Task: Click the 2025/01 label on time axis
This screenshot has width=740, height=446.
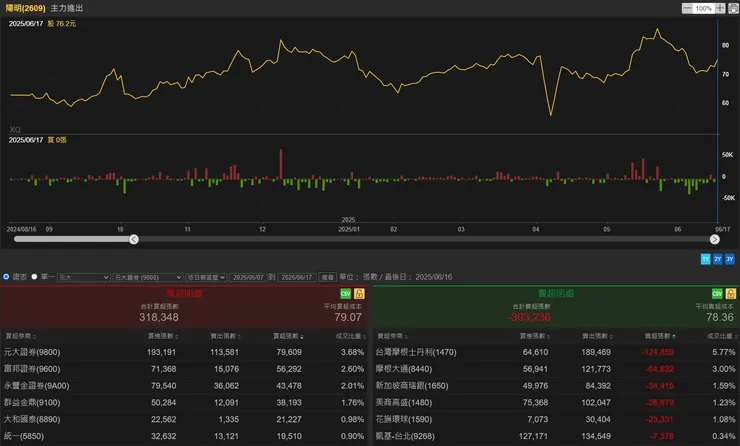Action: pos(349,229)
